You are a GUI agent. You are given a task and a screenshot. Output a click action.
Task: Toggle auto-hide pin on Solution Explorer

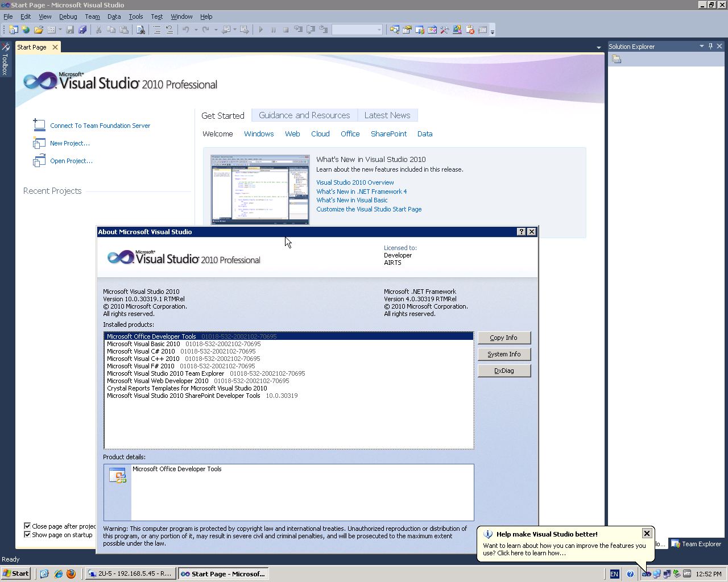coord(710,46)
